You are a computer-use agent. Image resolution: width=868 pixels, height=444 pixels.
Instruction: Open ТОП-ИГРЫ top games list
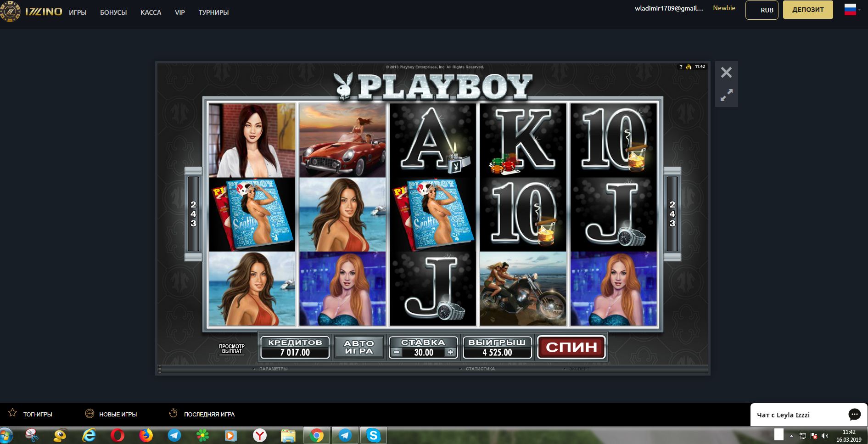pyautogui.click(x=38, y=414)
